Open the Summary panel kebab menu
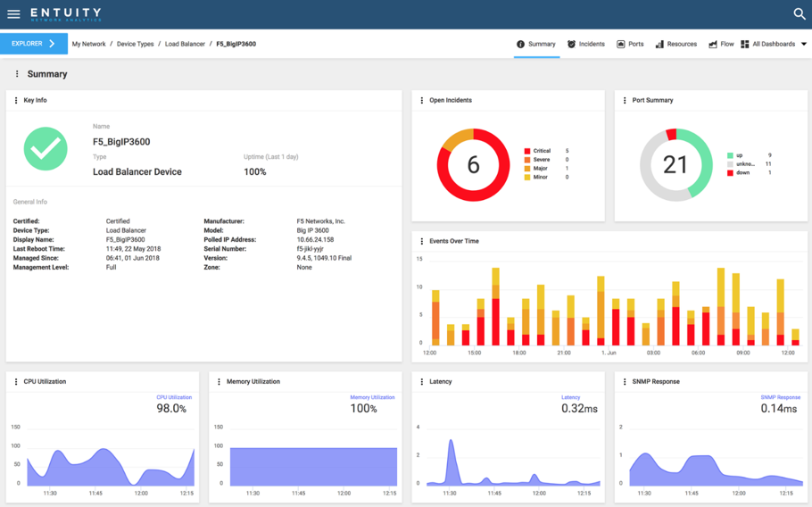812x507 pixels. pos(17,74)
